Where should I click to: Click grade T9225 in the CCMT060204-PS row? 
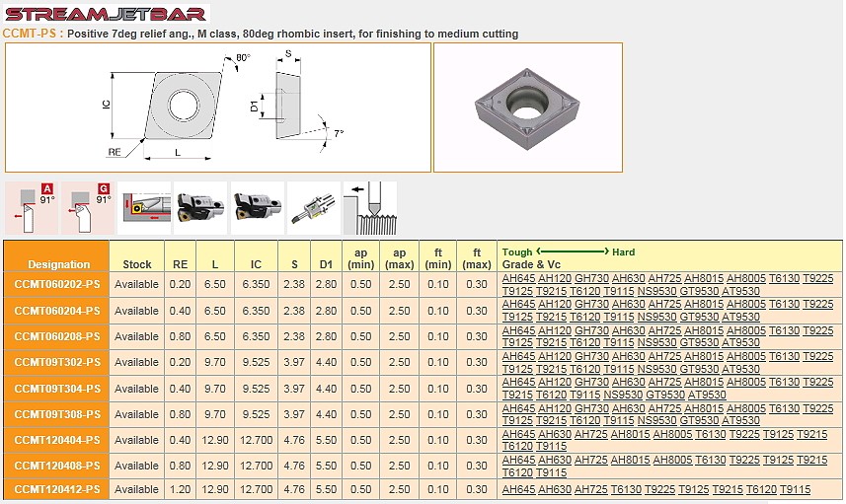[818, 304]
